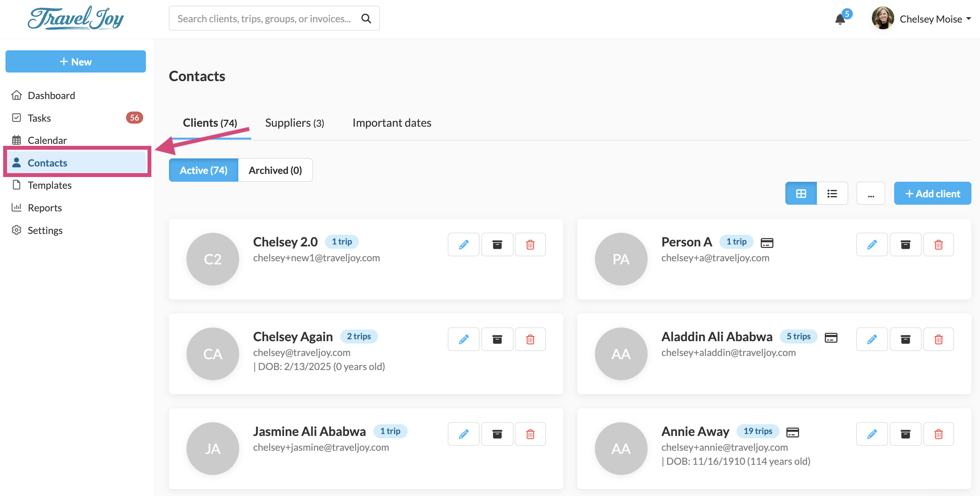Click the search magnifier icon
The width and height of the screenshot is (980, 496).
point(366,18)
